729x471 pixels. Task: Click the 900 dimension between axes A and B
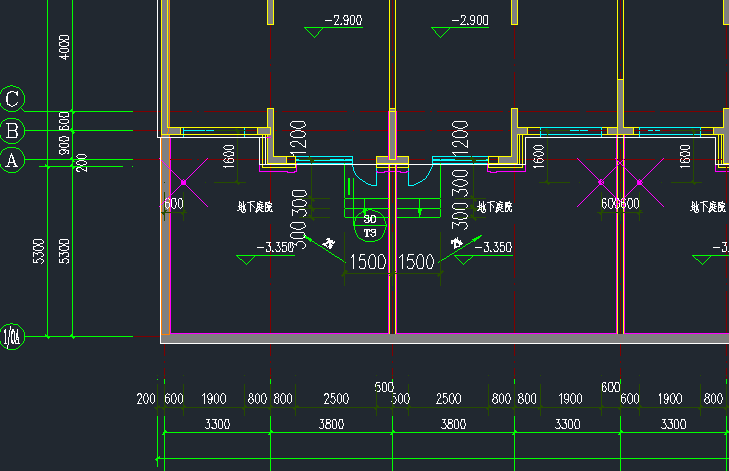pyautogui.click(x=64, y=145)
